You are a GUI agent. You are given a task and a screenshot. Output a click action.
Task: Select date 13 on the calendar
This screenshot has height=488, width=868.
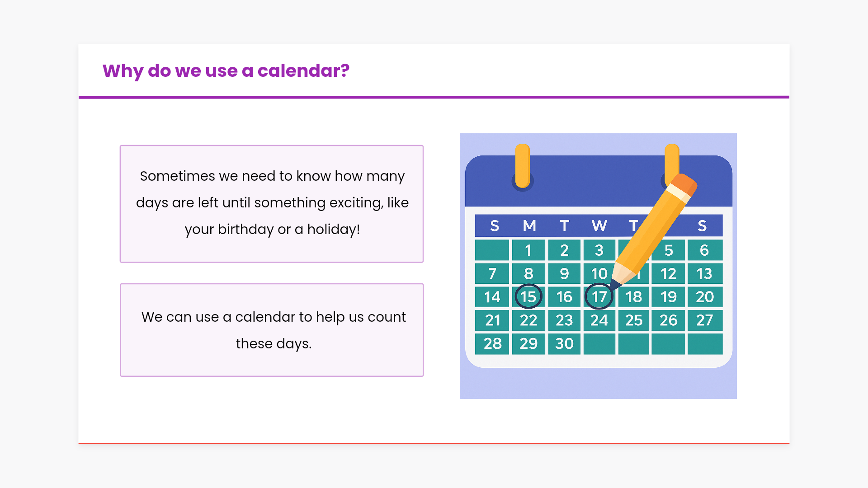coord(704,274)
